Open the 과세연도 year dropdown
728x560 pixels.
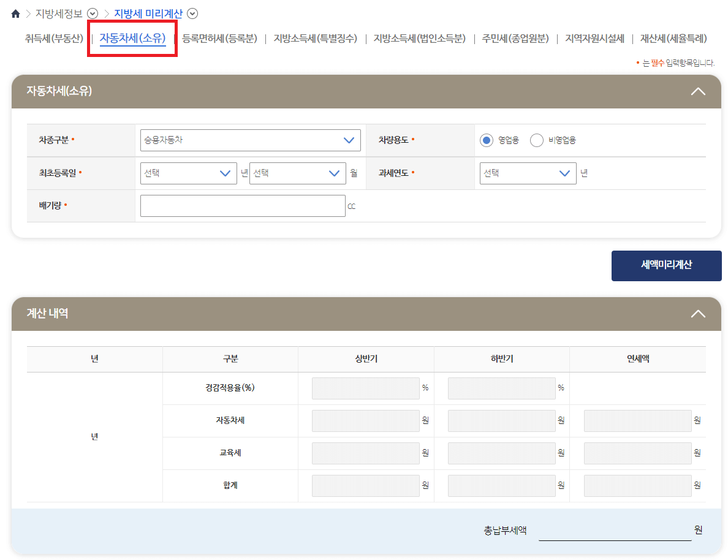click(x=528, y=173)
